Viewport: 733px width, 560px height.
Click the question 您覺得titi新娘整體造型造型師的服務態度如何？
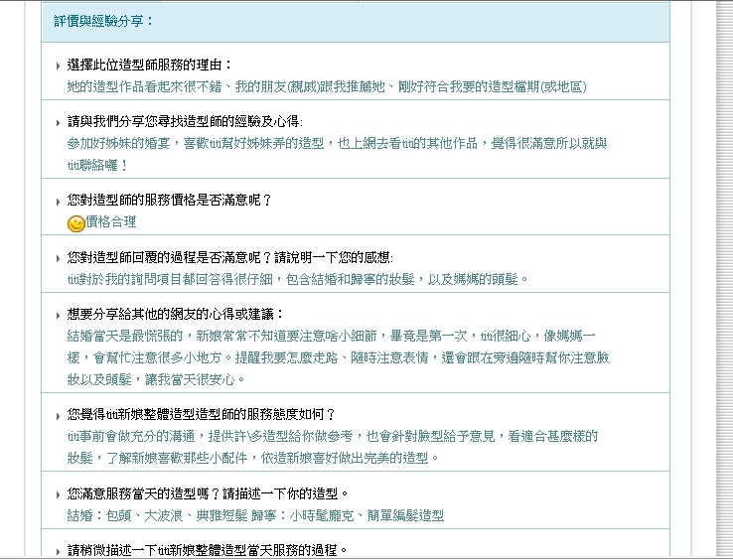[x=202, y=414]
